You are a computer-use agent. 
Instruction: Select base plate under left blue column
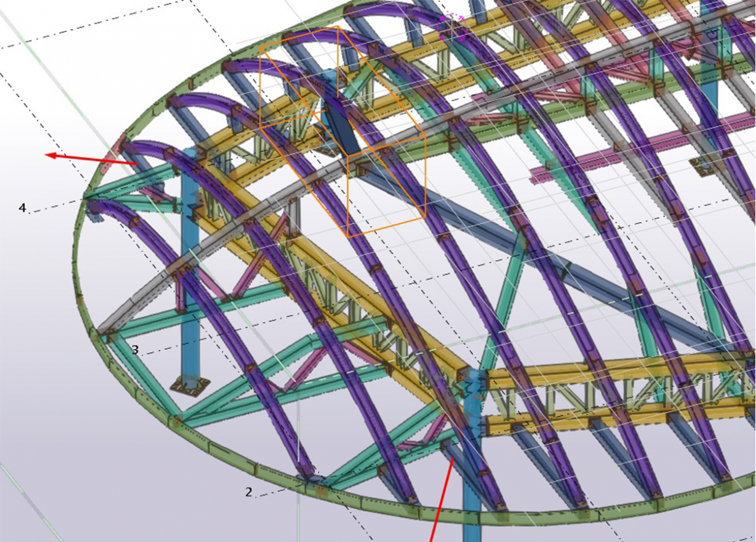[x=190, y=386]
